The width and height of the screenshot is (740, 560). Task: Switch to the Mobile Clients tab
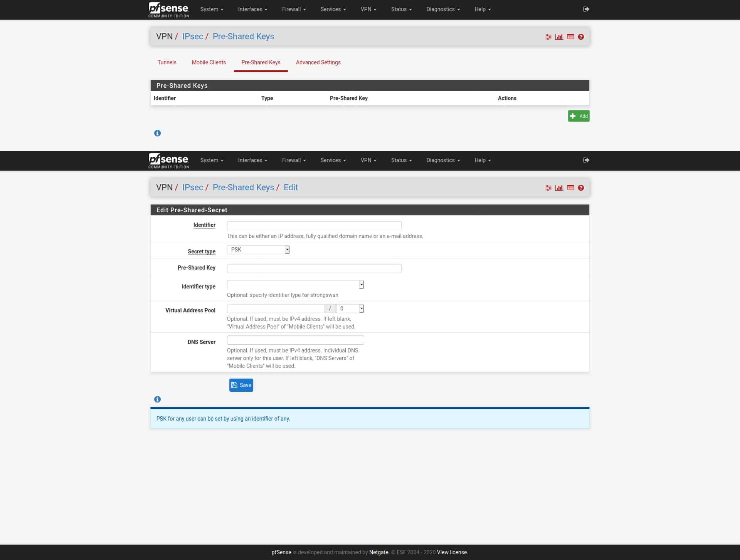[209, 62]
